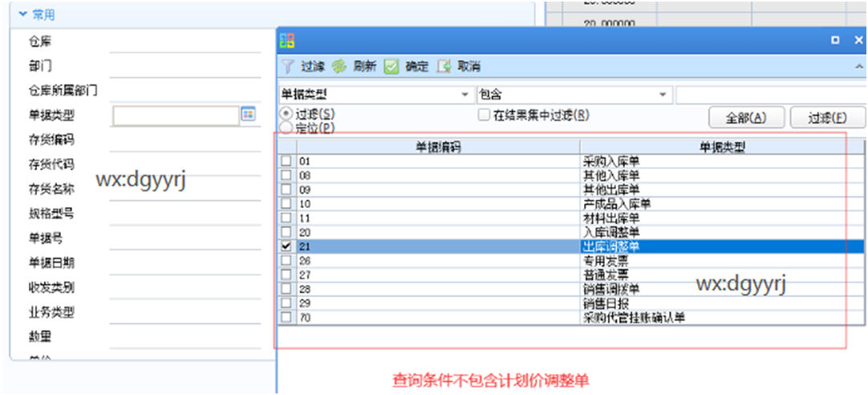Open the 单据类型 field dropdown in dialog

point(464,95)
